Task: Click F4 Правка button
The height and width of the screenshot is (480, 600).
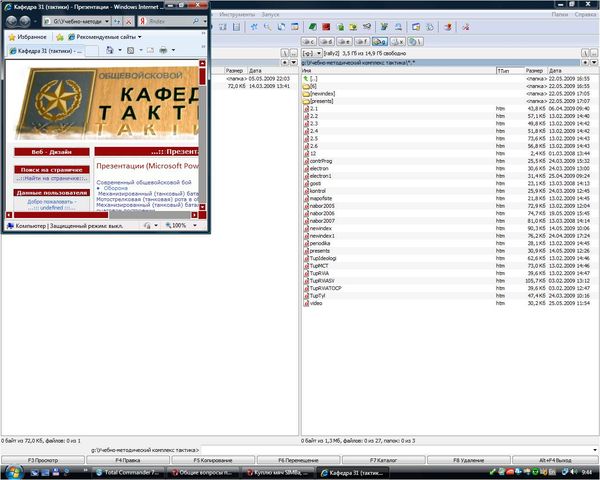Action: [x=128, y=460]
